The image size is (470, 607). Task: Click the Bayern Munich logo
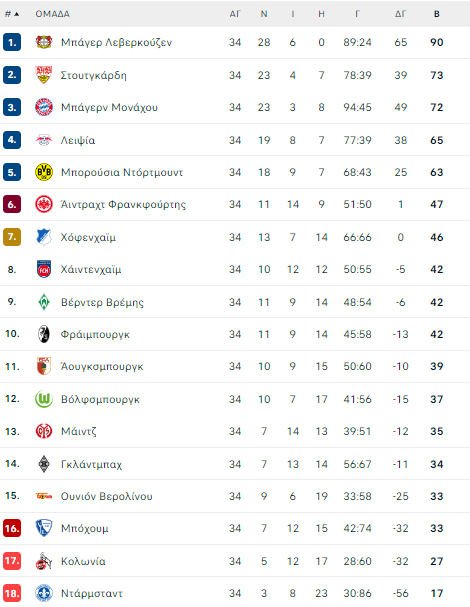pos(44,107)
